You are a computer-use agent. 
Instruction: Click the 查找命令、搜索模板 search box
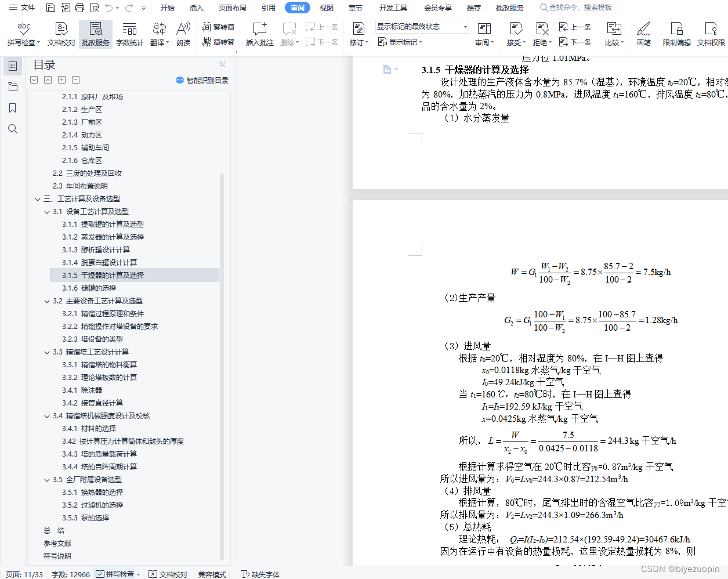(577, 8)
